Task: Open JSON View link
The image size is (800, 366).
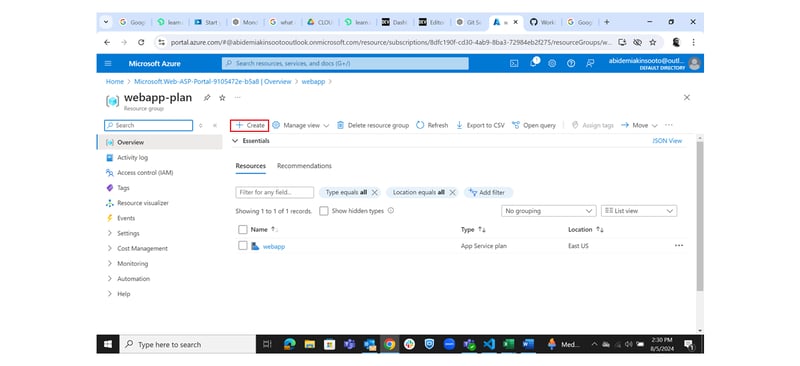Action: [x=667, y=141]
